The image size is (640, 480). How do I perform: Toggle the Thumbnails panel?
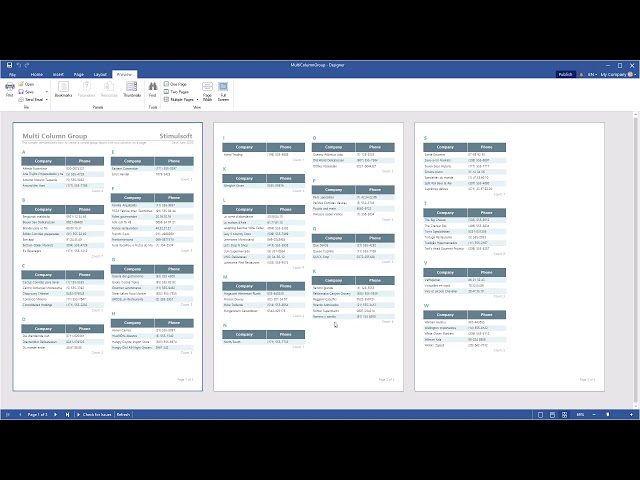coord(132,89)
